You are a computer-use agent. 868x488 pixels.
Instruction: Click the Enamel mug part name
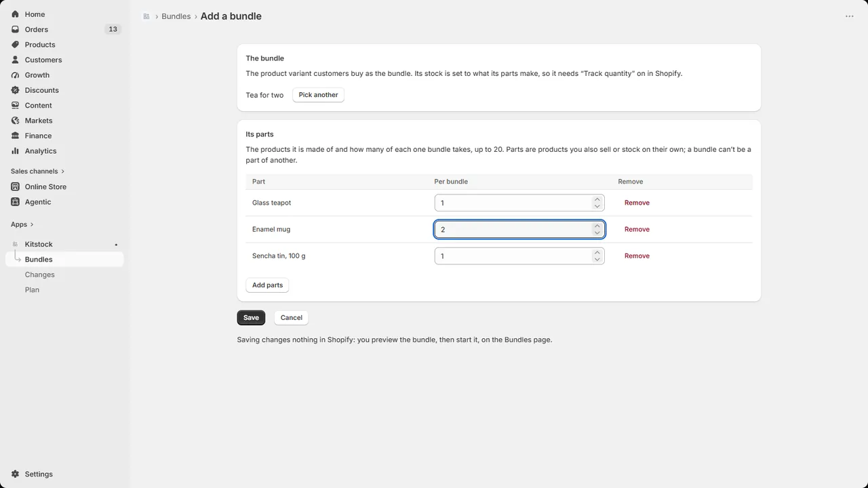point(271,229)
